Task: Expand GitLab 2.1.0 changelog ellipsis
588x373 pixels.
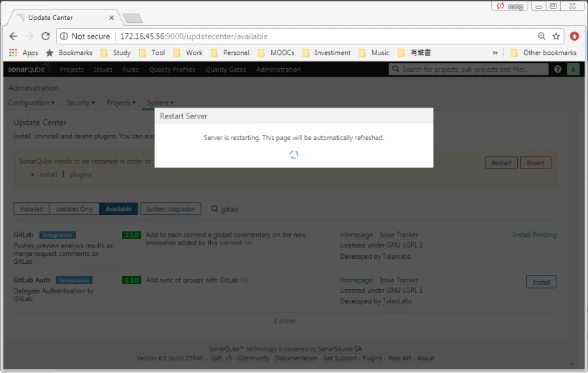Action: click(248, 243)
